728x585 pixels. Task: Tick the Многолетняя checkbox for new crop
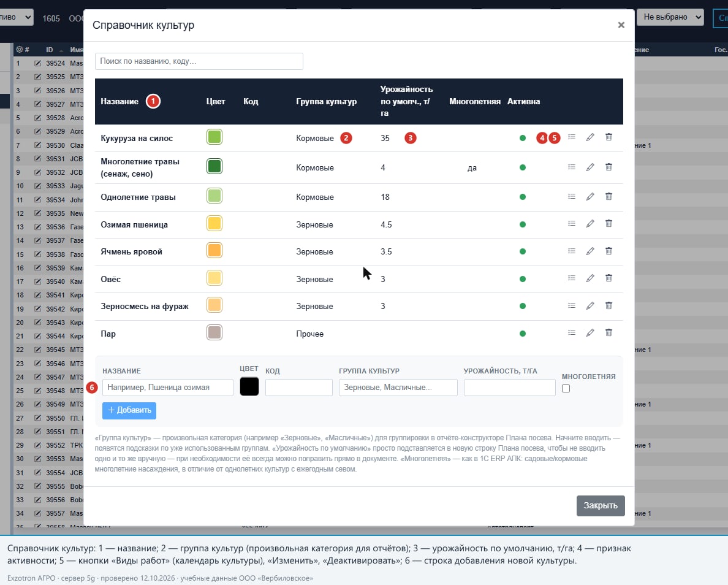point(566,388)
